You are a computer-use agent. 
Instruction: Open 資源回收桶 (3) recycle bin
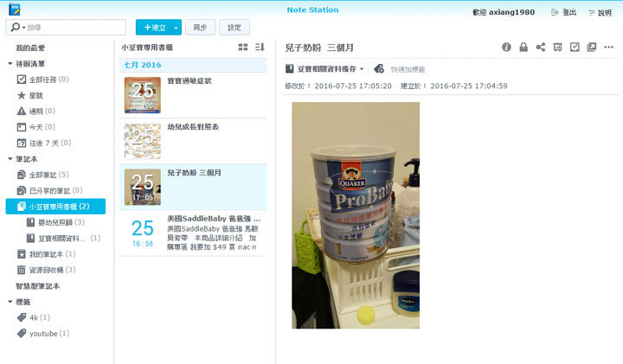(47, 270)
